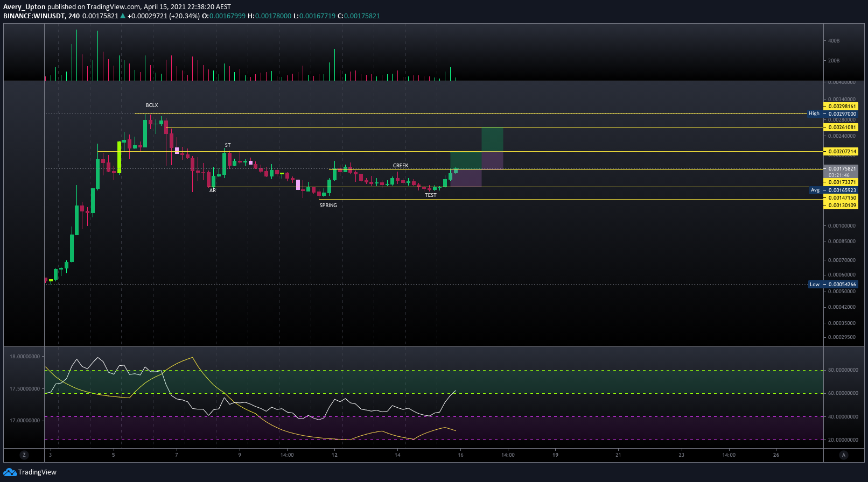
Task: Click the 17.50000000 left indicator scale label
Action: (x=25, y=389)
